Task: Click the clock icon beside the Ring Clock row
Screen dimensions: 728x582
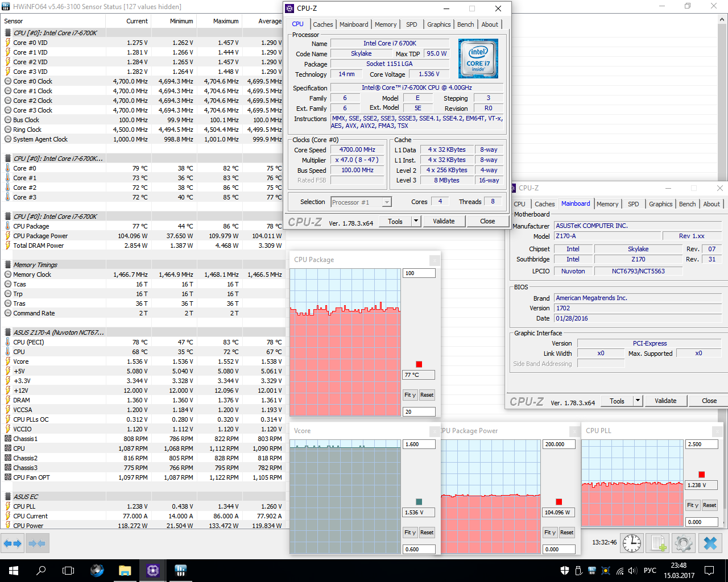Action: pyautogui.click(x=7, y=130)
